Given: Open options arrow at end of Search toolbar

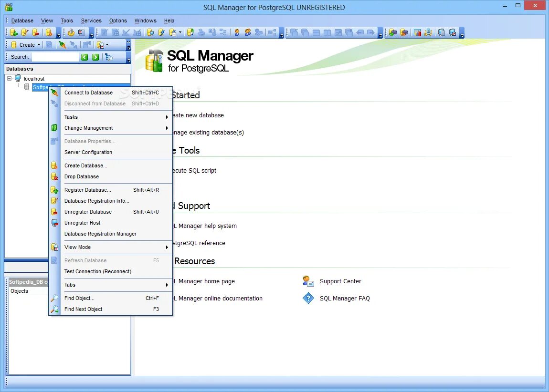Looking at the screenshot, I should pos(129,58).
